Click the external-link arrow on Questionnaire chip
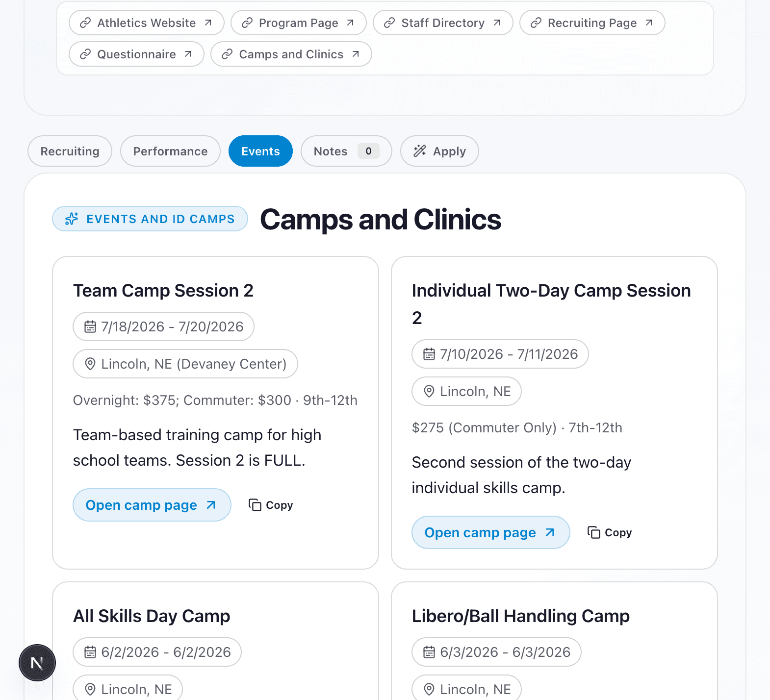 pos(188,54)
